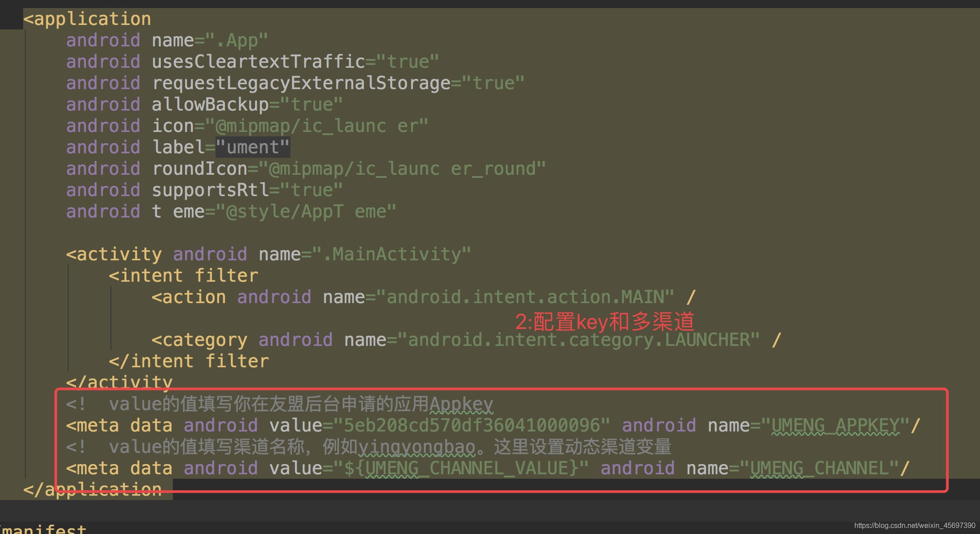This screenshot has height=534, width=980.
Task: Click the usesCleartextTraffic attribute name
Action: 258,62
